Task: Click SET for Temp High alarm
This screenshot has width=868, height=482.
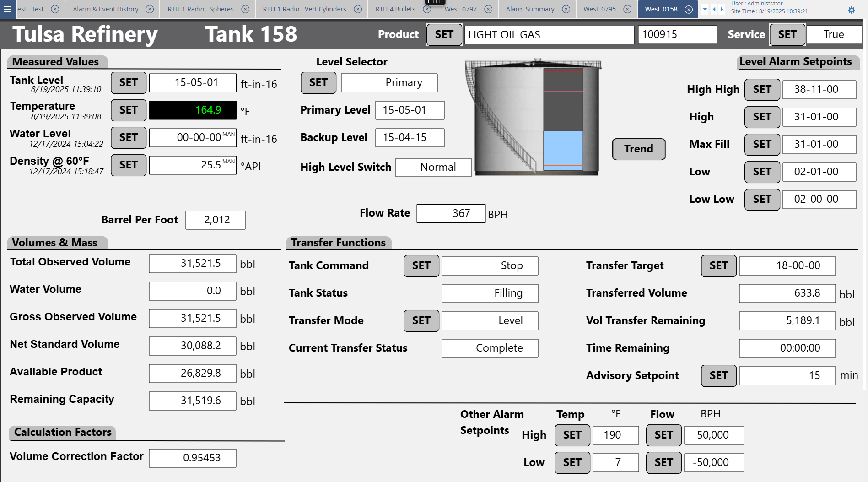Action: point(572,435)
